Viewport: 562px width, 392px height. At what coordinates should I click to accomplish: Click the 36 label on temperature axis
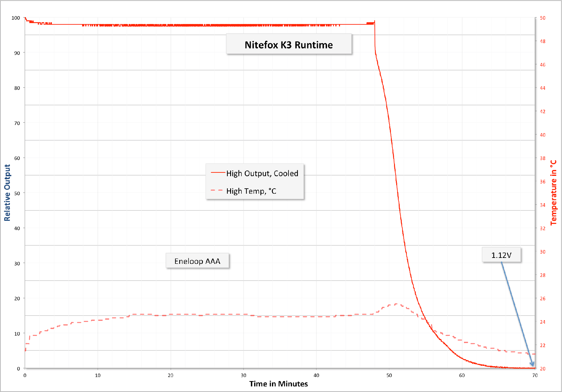(x=543, y=181)
